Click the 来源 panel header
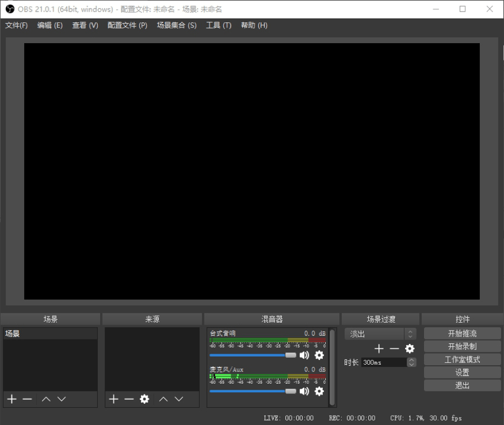Image resolution: width=504 pixels, height=425 pixels. 152,319
